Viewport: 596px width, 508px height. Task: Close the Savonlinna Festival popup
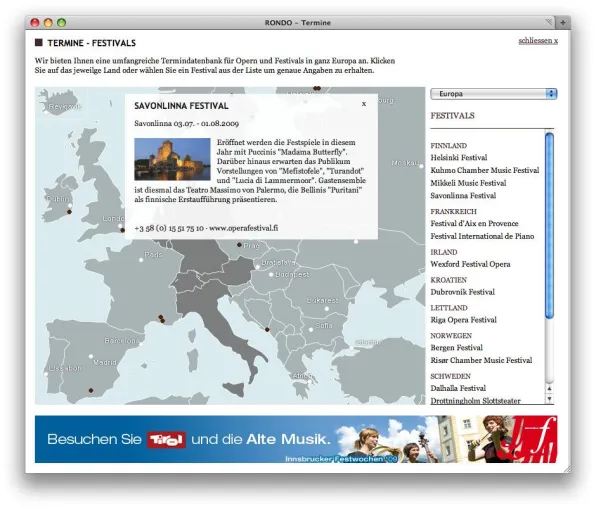tap(364, 104)
